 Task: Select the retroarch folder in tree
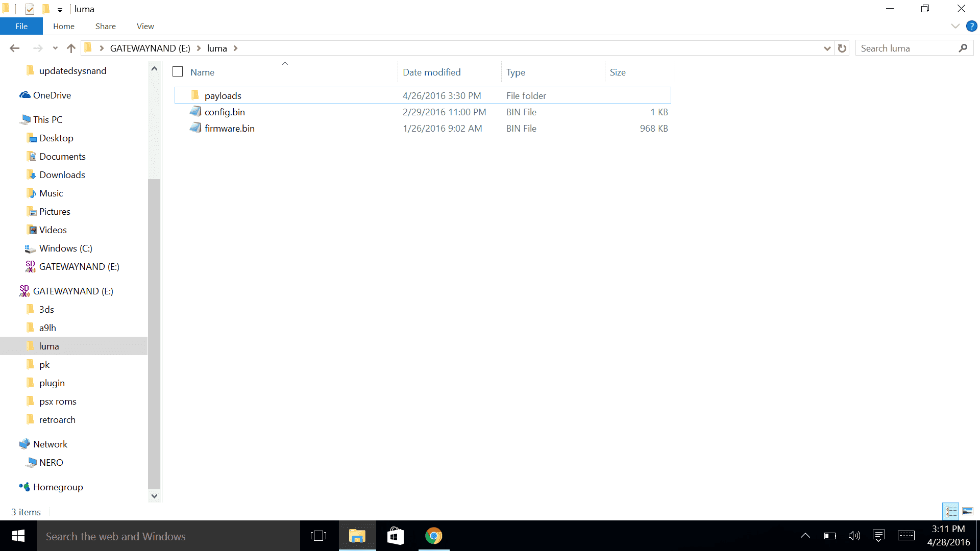pyautogui.click(x=51, y=419)
